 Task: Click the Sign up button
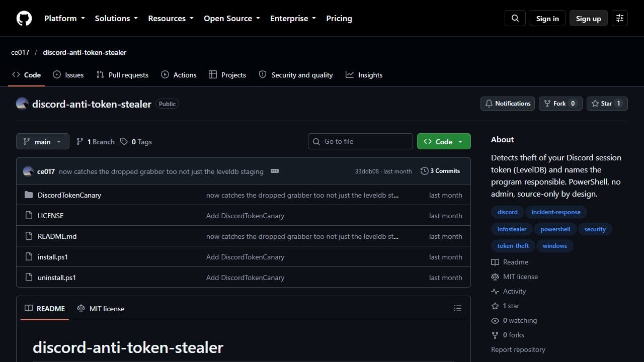[589, 18]
